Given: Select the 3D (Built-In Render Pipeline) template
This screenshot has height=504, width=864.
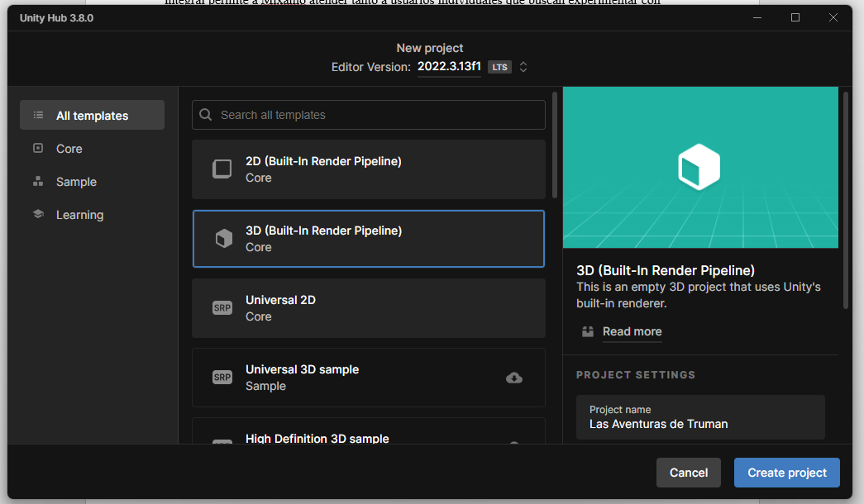Looking at the screenshot, I should point(369,239).
